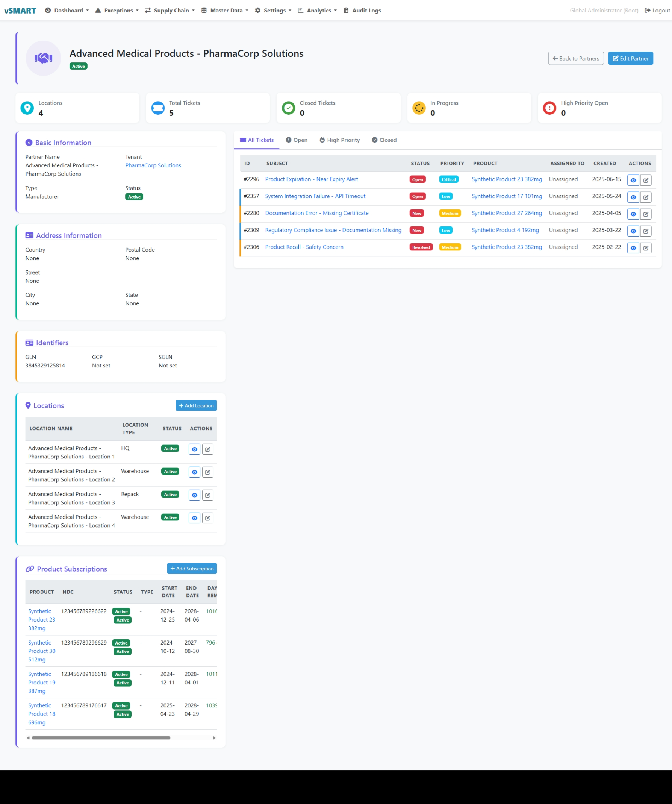The image size is (672, 804).
Task: Click edit icon for ticket #2296
Action: [646, 181]
